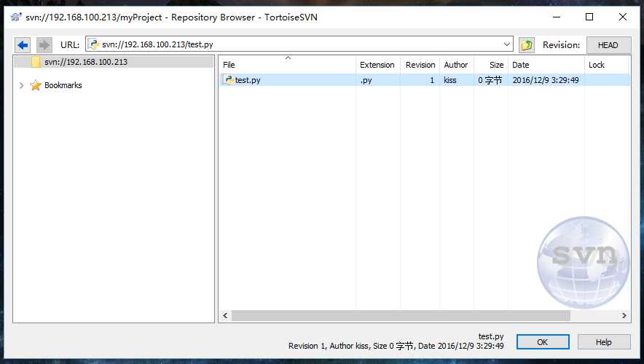Minimize the Repository Browser window
The image size is (644, 364).
point(557,17)
